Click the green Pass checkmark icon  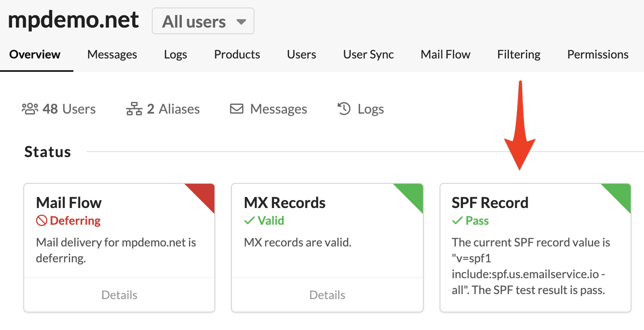coord(458,221)
